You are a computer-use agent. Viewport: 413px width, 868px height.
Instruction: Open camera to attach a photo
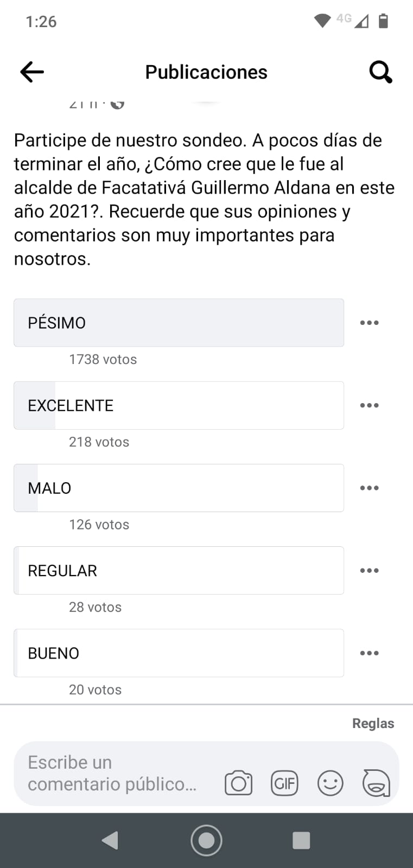[238, 783]
